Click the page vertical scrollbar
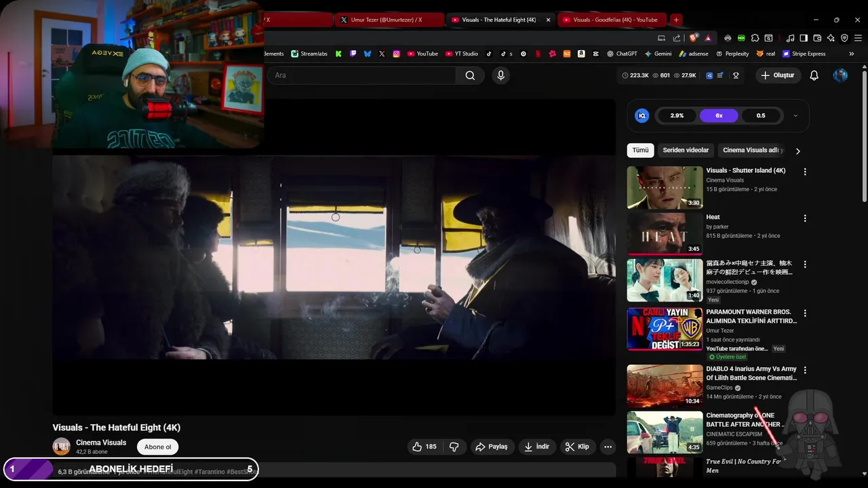 point(864,136)
